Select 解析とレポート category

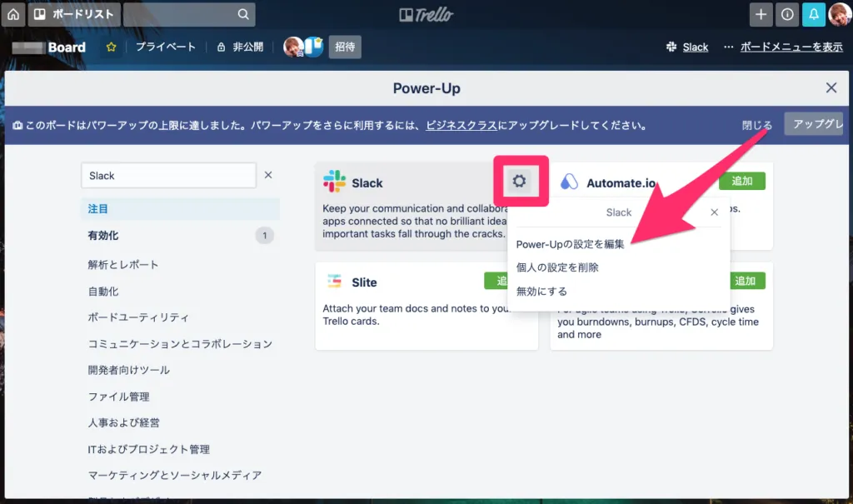point(123,265)
